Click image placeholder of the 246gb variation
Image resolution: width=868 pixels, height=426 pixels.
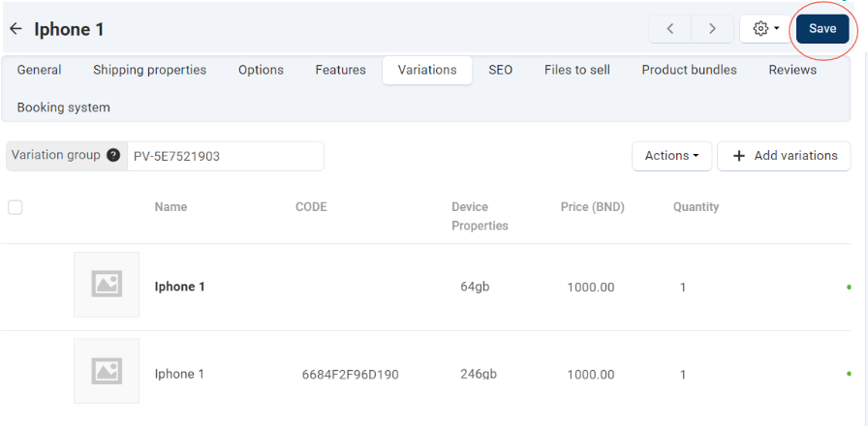click(107, 371)
